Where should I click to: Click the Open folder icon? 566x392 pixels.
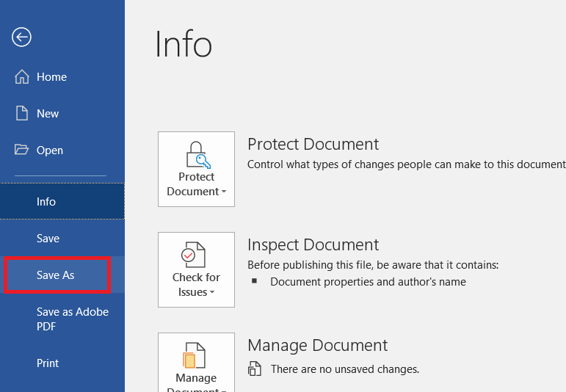(22, 150)
